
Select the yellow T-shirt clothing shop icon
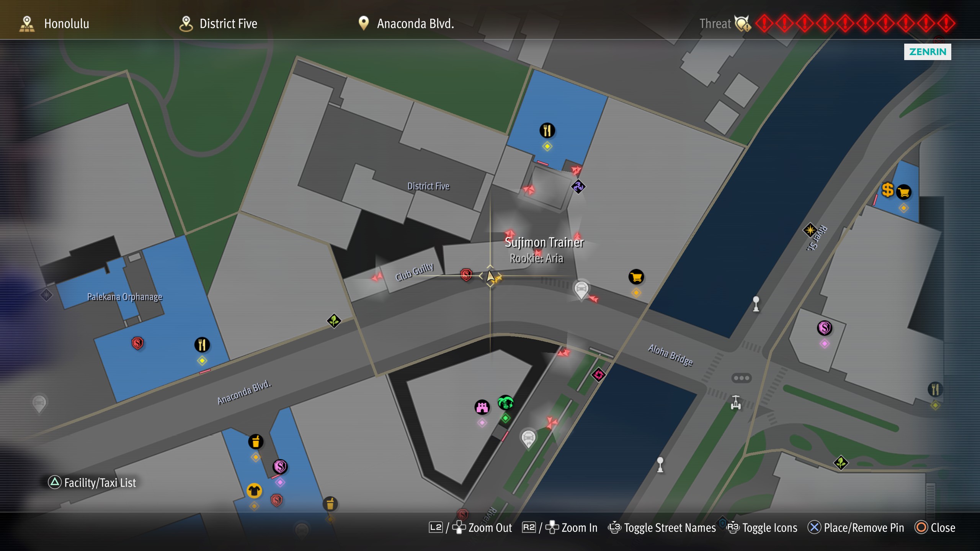click(254, 491)
